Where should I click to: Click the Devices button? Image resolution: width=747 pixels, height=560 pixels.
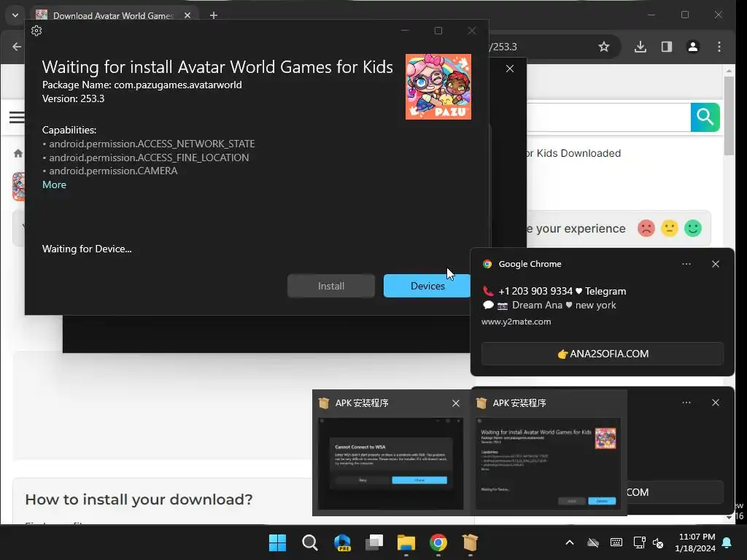point(427,286)
